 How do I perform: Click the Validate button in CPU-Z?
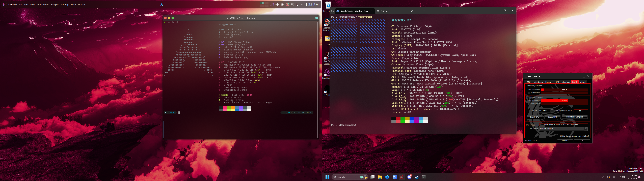[x=565, y=140]
